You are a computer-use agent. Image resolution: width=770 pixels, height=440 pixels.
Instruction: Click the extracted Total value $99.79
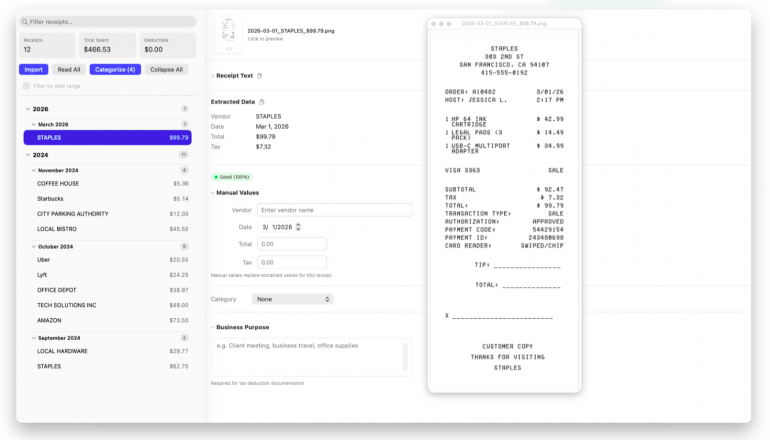coord(266,137)
